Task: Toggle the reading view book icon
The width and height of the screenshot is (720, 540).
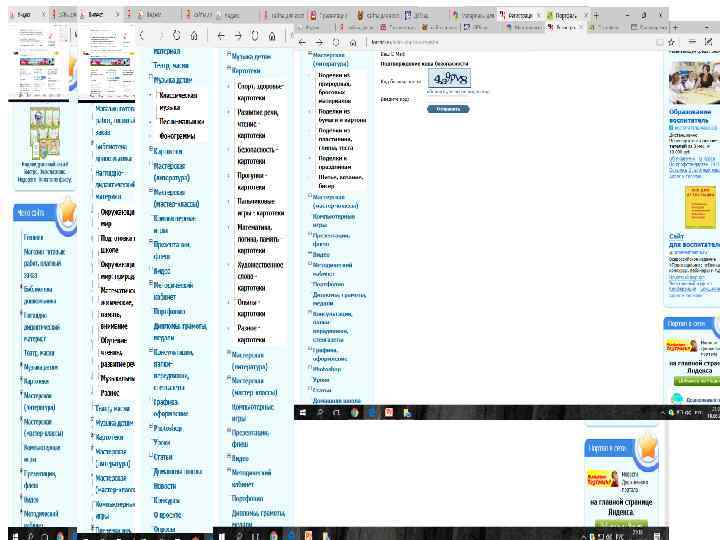Action: tap(660, 42)
